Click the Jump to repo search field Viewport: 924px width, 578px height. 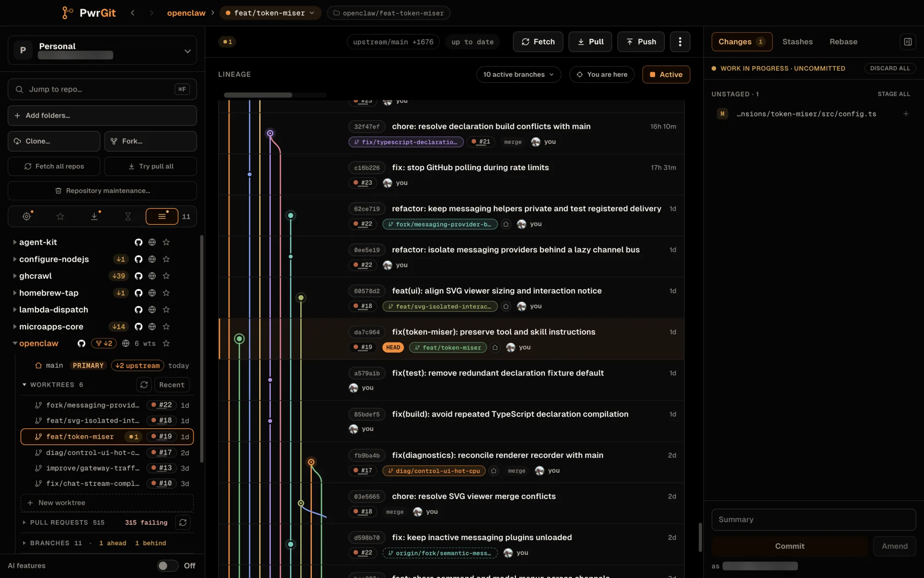[102, 89]
